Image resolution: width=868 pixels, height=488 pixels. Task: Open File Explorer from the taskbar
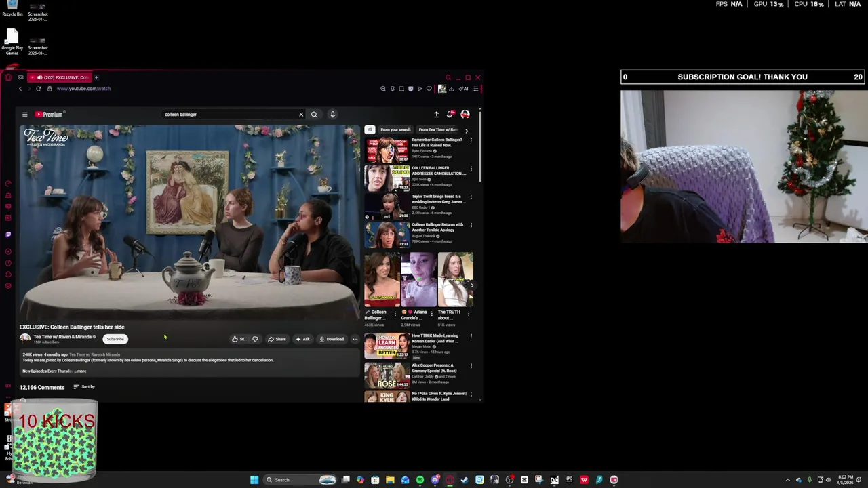(x=390, y=480)
